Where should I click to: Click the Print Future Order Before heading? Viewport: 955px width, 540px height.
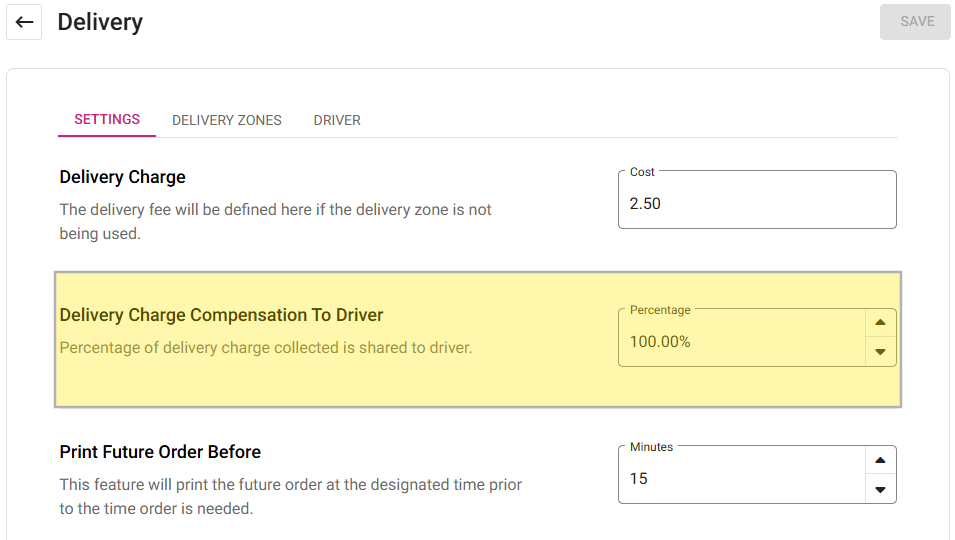(x=160, y=452)
